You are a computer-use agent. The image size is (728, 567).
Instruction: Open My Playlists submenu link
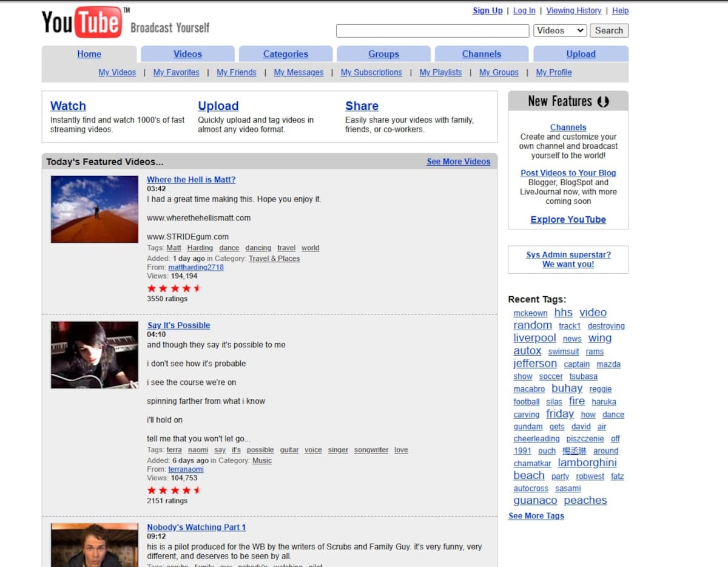click(440, 72)
